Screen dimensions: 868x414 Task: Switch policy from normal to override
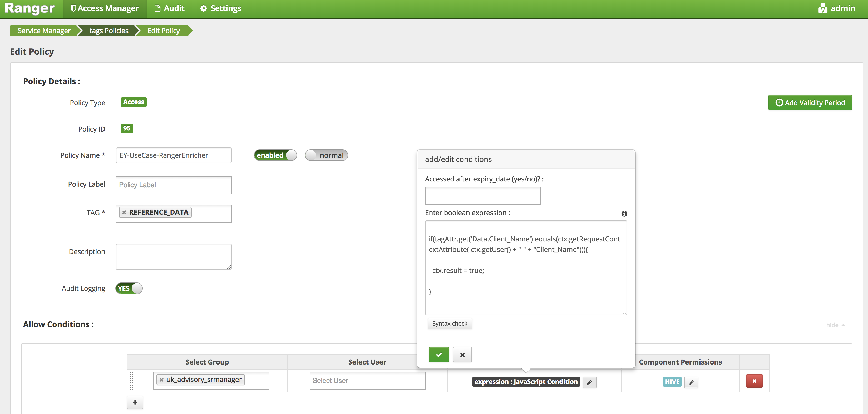click(x=326, y=155)
